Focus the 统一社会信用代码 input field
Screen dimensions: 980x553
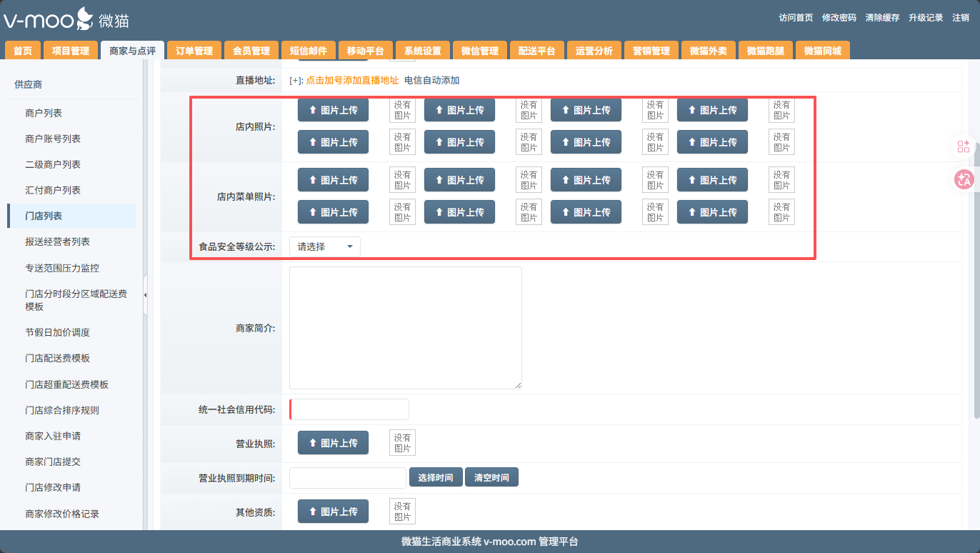(x=349, y=409)
